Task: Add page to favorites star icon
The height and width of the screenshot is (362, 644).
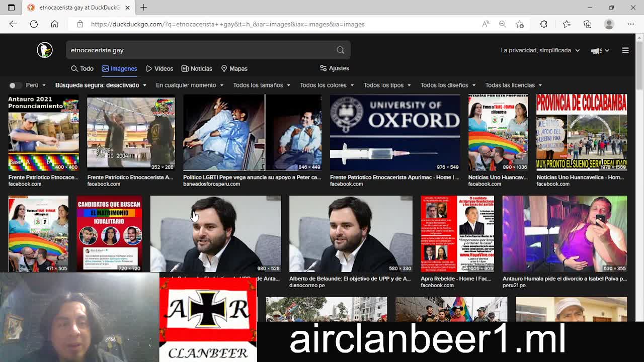Action: click(520, 24)
